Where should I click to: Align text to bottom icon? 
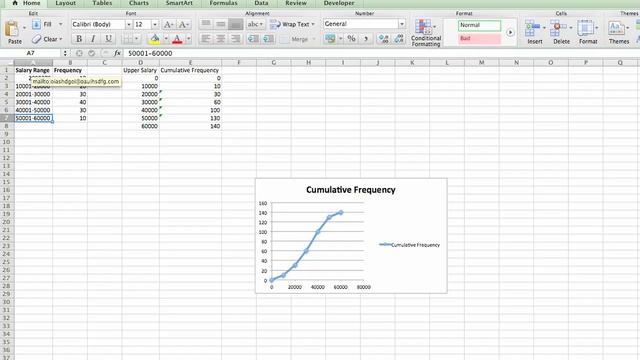(x=236, y=24)
